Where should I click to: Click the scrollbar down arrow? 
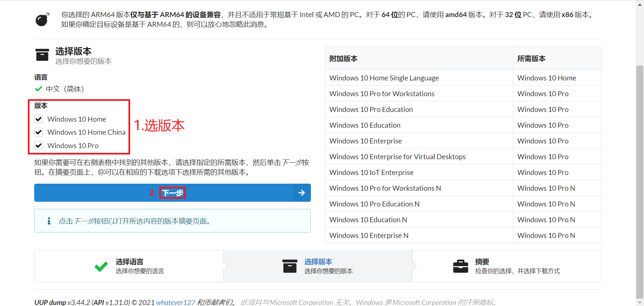click(x=640, y=302)
